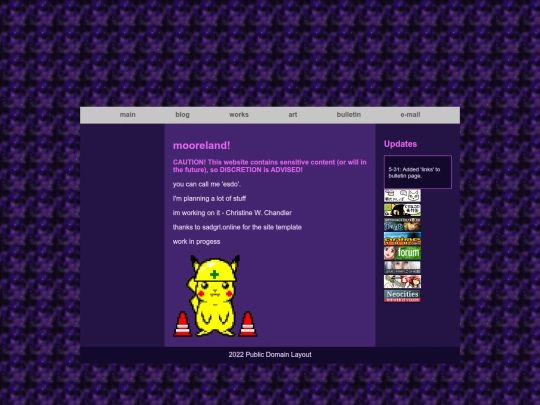The image size is (540, 405).
Task: Open the green forum badge
Action: [x=402, y=253]
